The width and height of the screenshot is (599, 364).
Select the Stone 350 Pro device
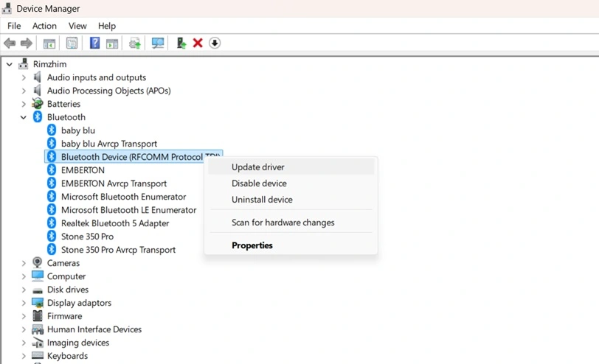click(88, 237)
